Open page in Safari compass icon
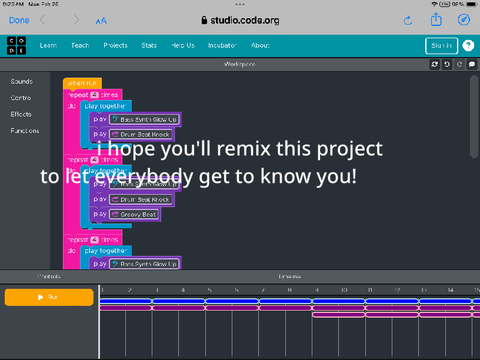The height and width of the screenshot is (360, 480). click(464, 20)
